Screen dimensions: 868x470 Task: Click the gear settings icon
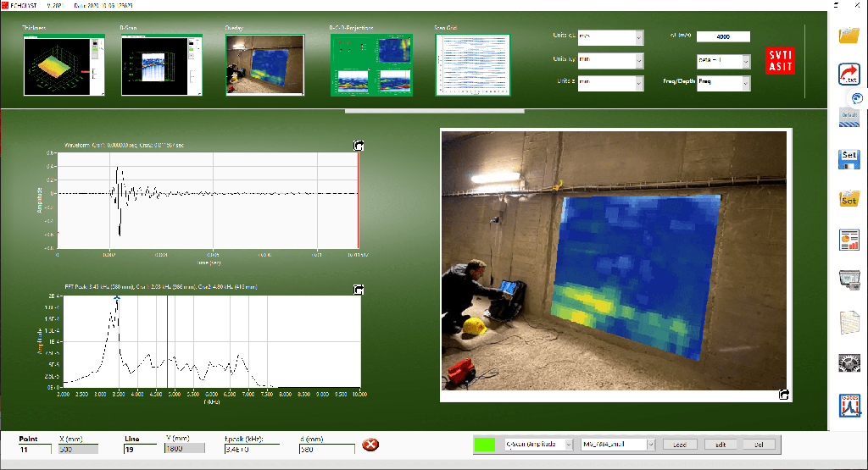click(x=849, y=363)
